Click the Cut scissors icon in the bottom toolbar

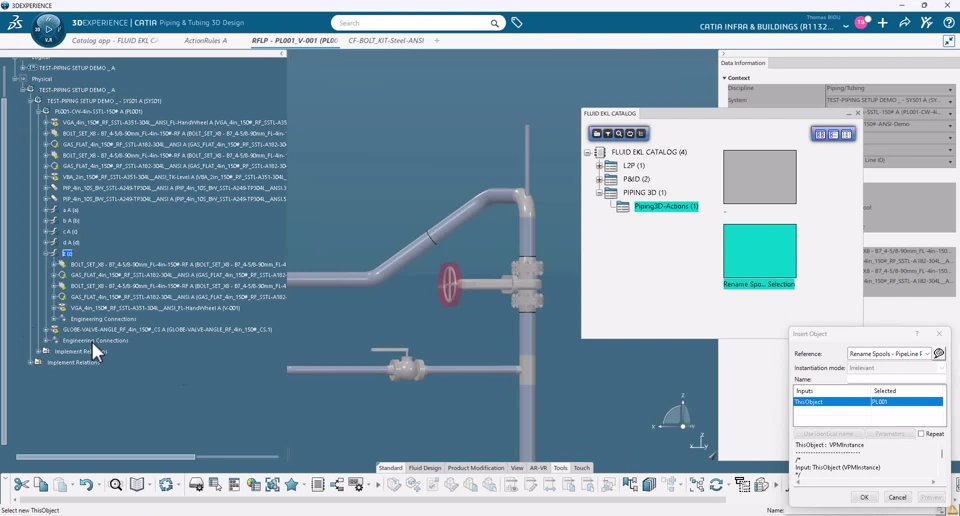point(21,485)
